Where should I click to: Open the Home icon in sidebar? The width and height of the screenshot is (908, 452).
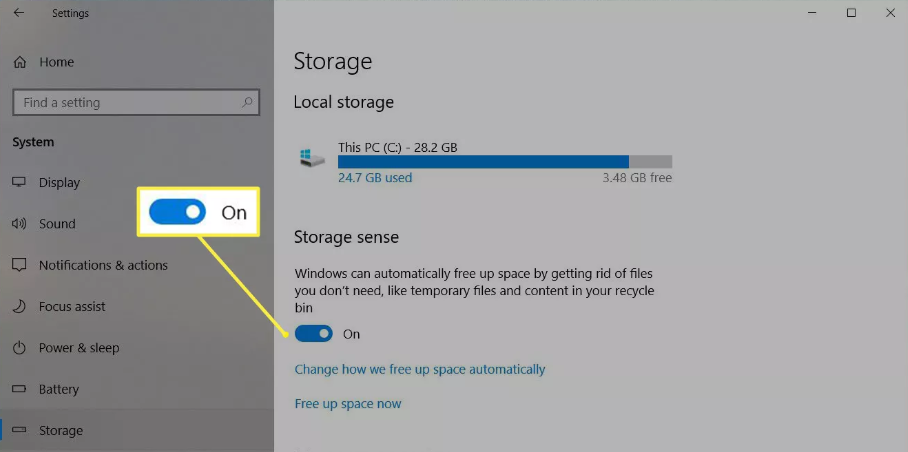point(20,62)
